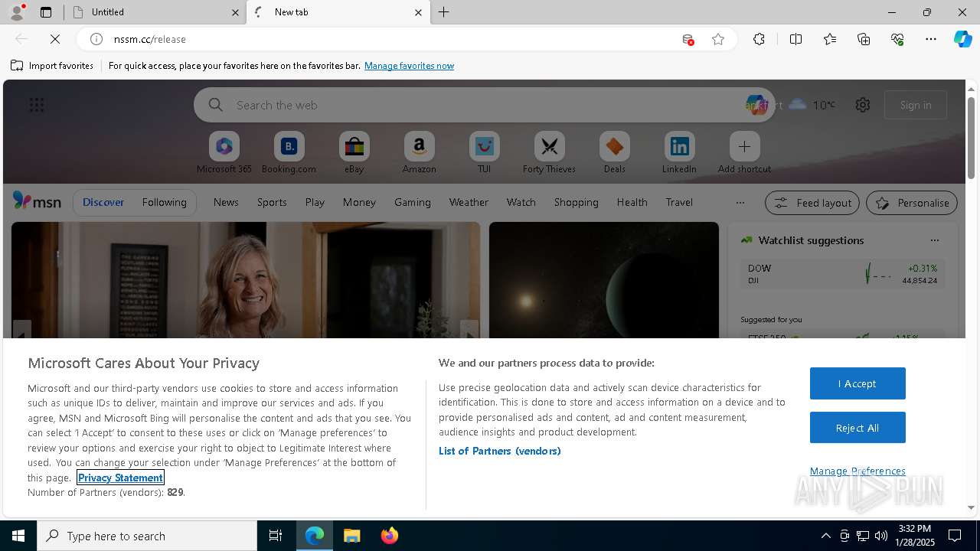Close the Untitled tab
The image size is (980, 551).
(235, 12)
